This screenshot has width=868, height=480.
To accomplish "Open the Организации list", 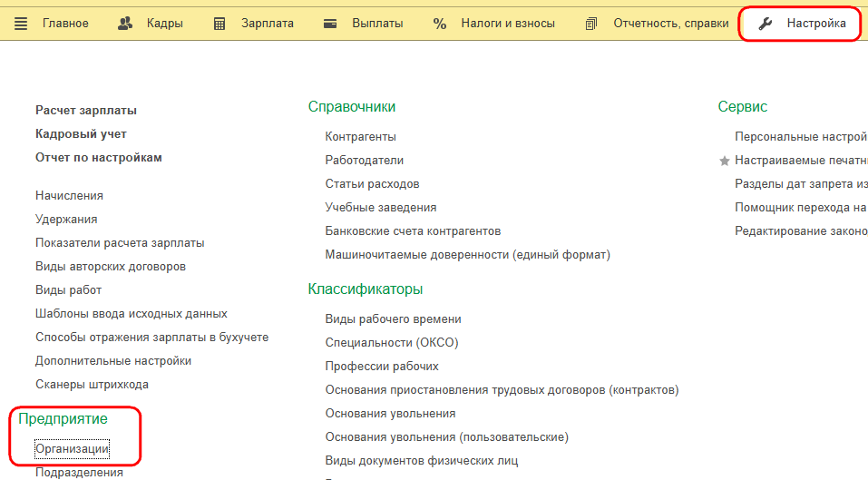I will 72,448.
